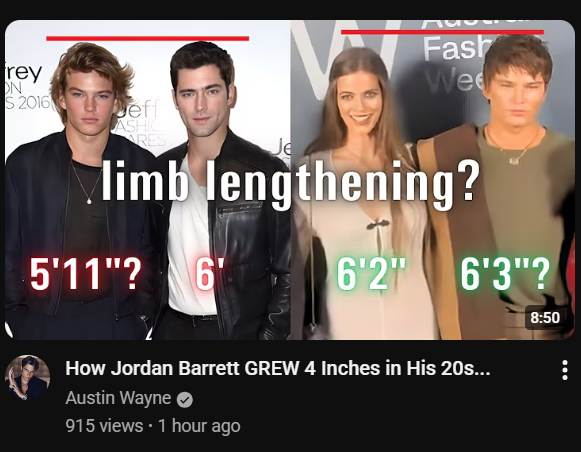Click the green 6'3"? height label

505,274
